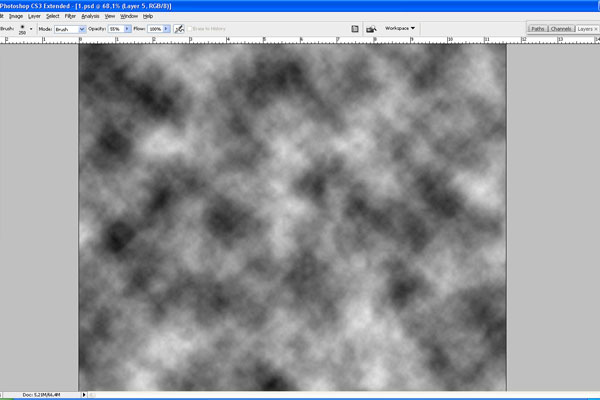600x400 pixels.
Task: Open the Help menu
Action: 148,16
